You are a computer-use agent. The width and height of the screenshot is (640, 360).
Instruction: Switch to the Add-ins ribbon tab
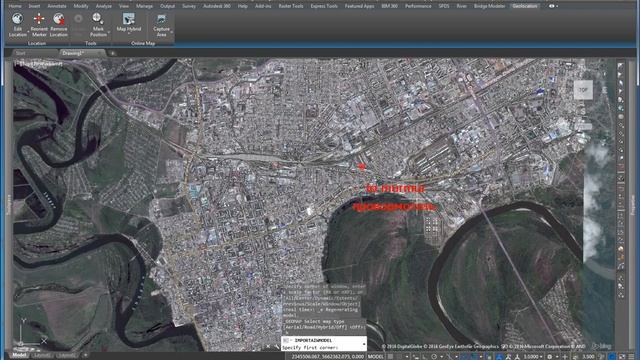[x=263, y=6]
